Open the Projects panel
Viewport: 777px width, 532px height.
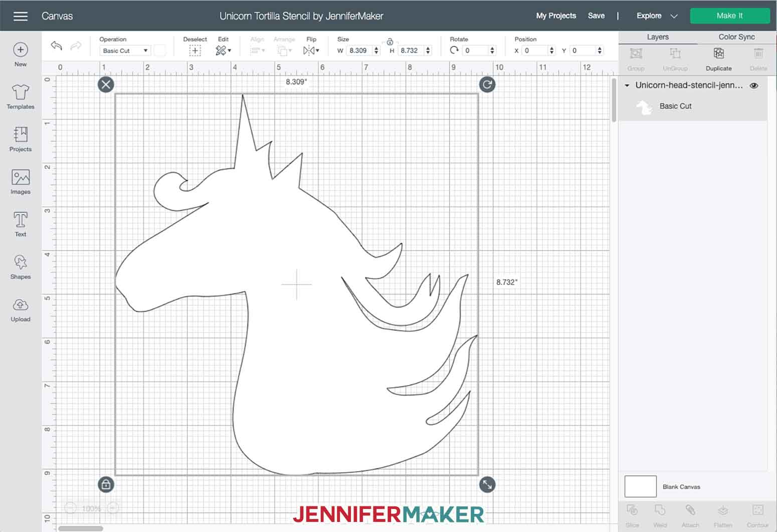[x=21, y=139]
